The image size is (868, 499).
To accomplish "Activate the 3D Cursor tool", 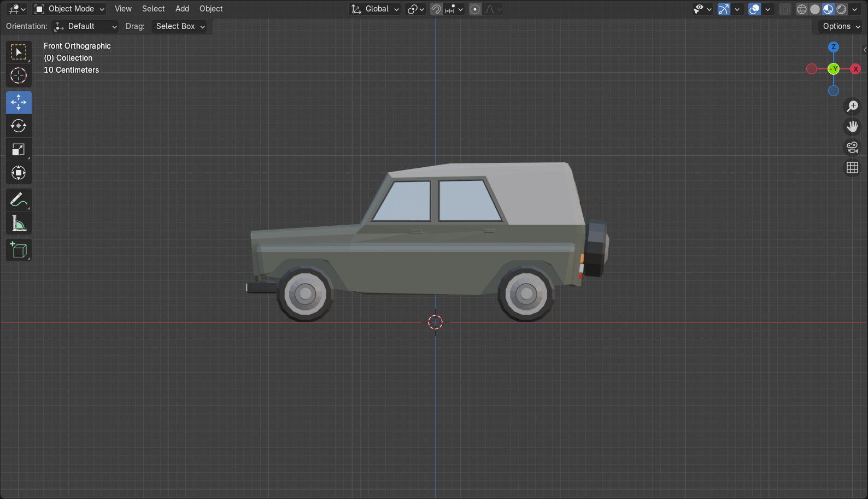I will [x=19, y=75].
